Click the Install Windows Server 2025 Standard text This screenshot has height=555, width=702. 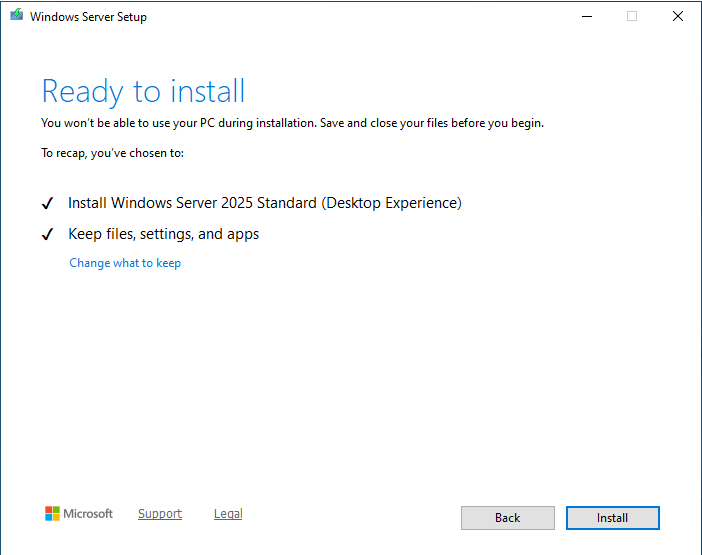click(x=264, y=203)
